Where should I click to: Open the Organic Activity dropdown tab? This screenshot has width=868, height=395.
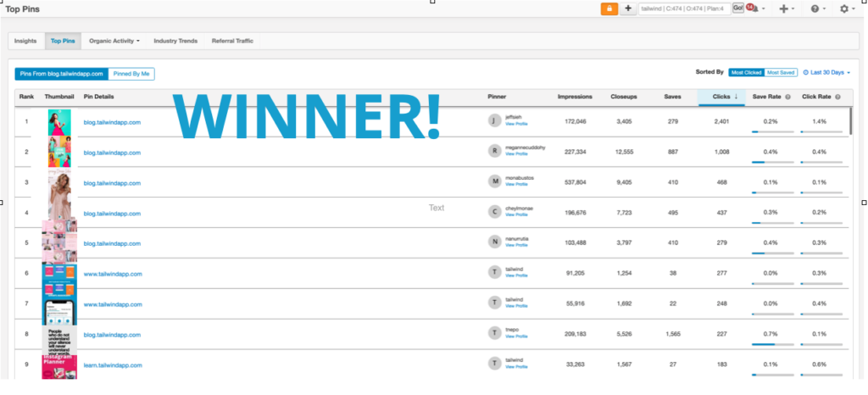coord(114,41)
